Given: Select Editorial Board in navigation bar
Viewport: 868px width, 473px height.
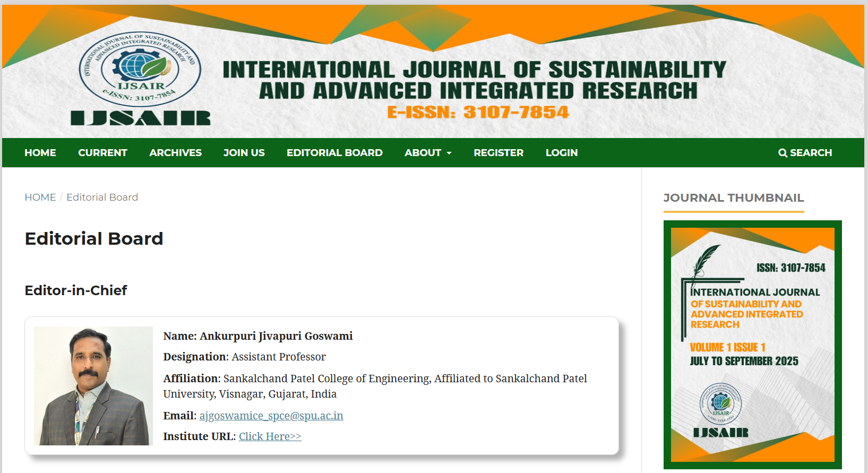Looking at the screenshot, I should coord(334,153).
